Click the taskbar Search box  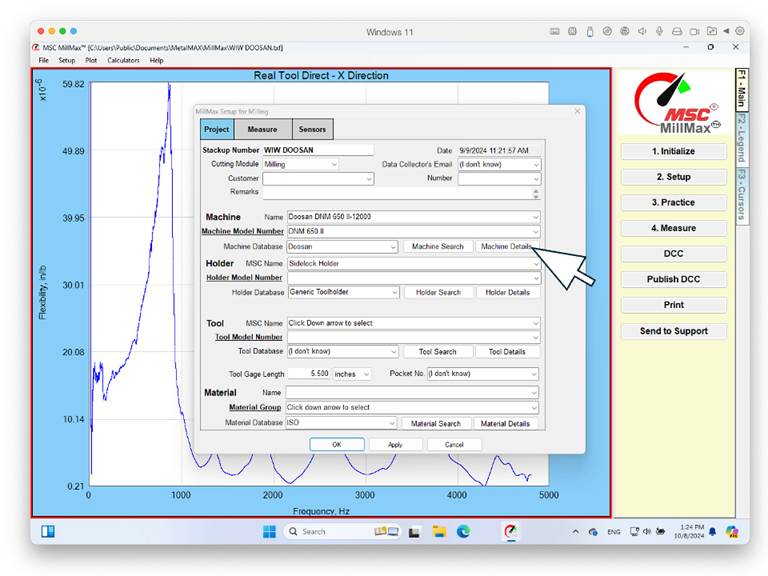tap(343, 531)
